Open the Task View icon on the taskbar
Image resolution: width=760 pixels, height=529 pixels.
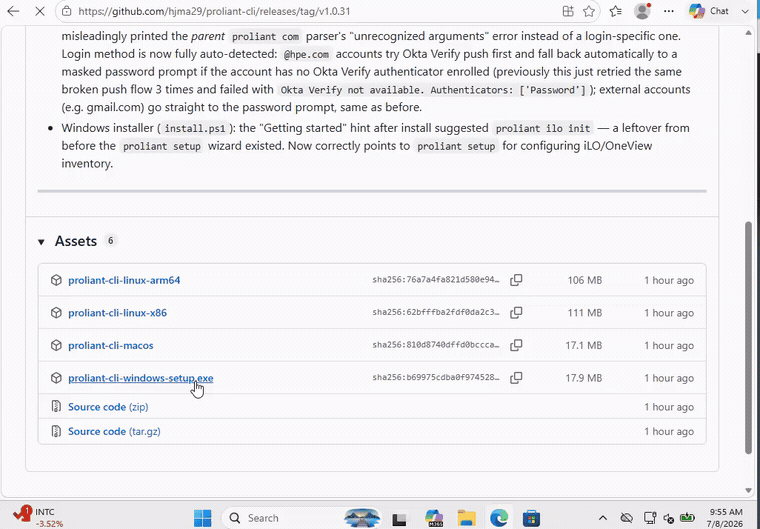click(x=399, y=519)
